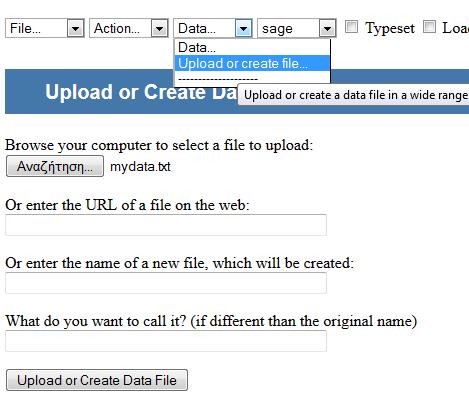Click the sage combo box text
The height and width of the screenshot is (416, 469).
coord(277,29)
